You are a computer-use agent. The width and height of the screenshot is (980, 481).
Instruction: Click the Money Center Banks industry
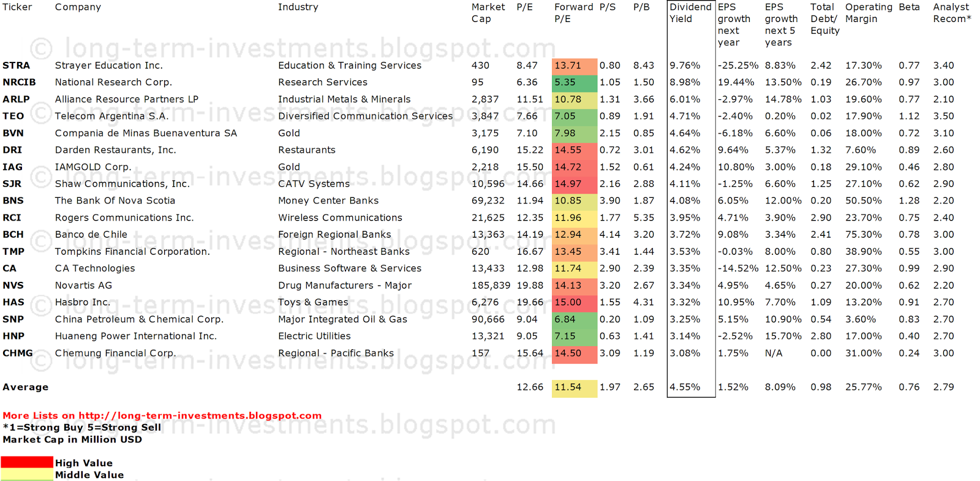click(x=328, y=200)
